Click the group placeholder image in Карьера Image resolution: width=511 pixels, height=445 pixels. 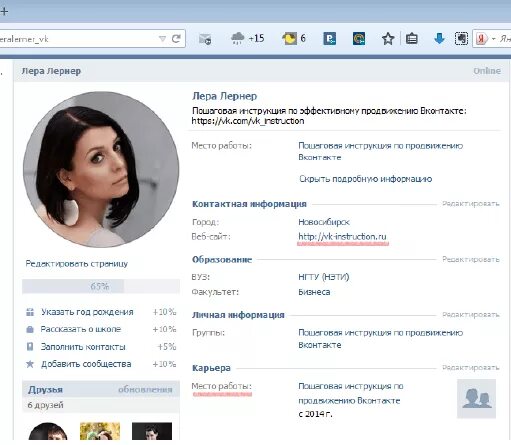point(476,399)
